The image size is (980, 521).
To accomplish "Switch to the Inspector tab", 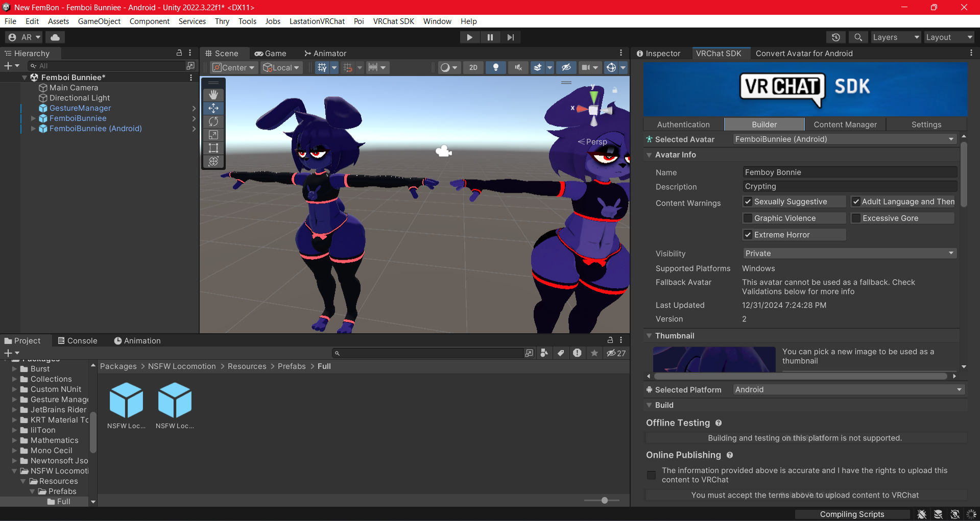I will pyautogui.click(x=659, y=54).
